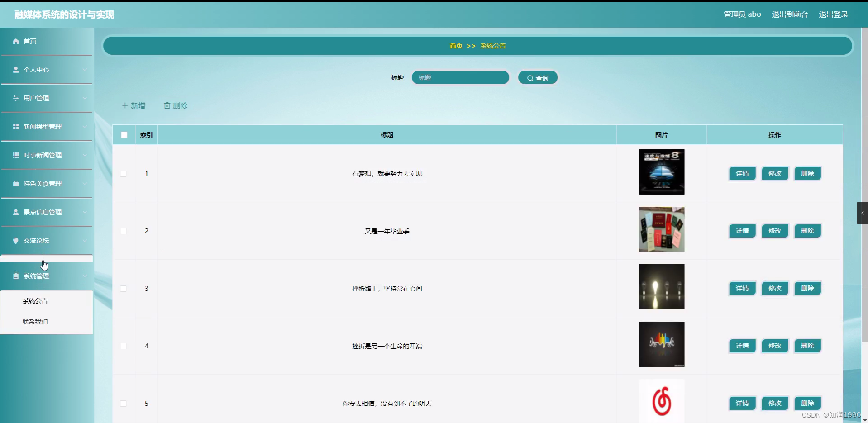Screen dimensions: 868x423
Task: Click 详情 for the first announcement
Action: (742, 173)
